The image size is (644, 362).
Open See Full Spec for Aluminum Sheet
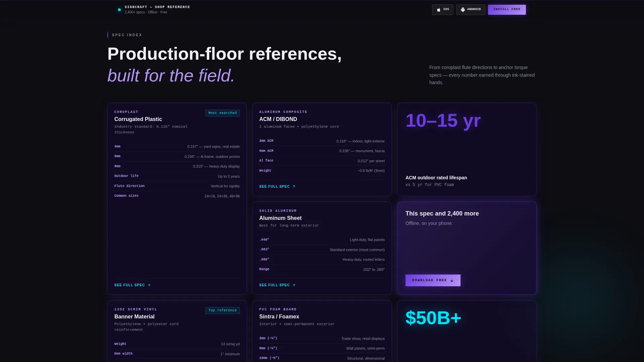pyautogui.click(x=277, y=285)
